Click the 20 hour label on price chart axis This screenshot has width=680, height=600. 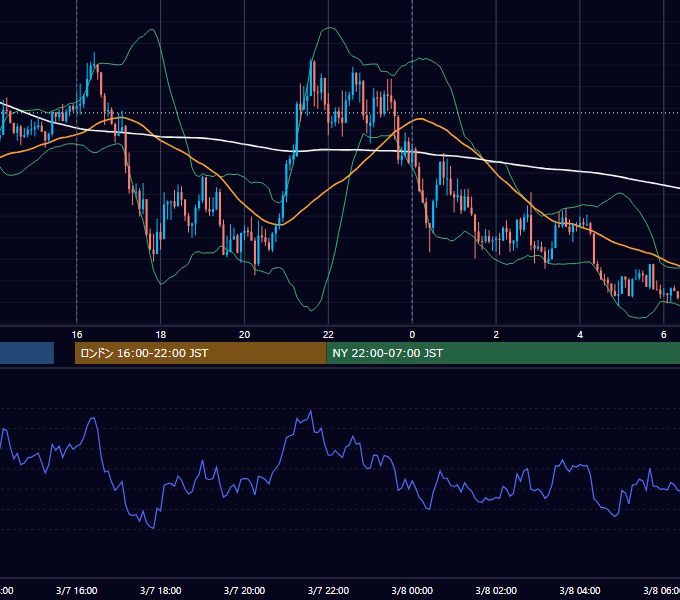pos(244,335)
